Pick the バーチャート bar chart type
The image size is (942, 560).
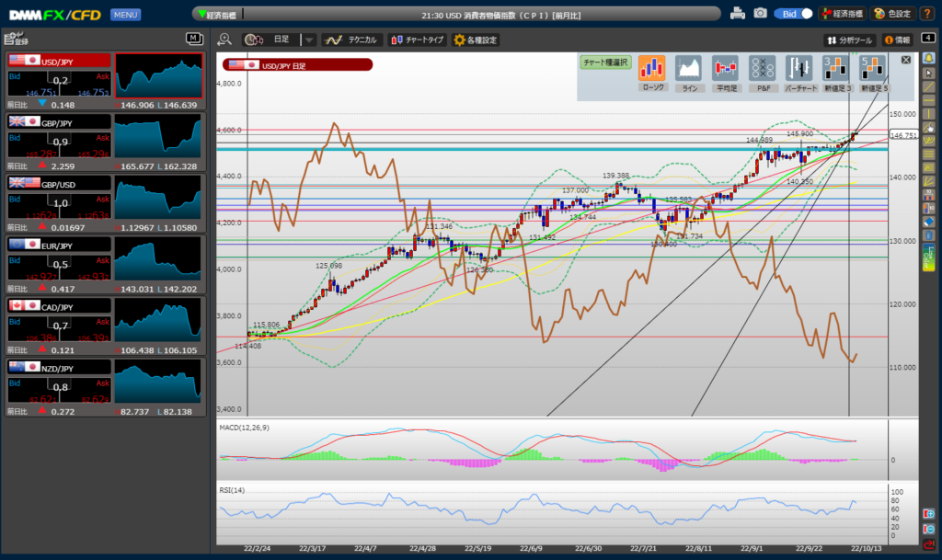coord(801,73)
